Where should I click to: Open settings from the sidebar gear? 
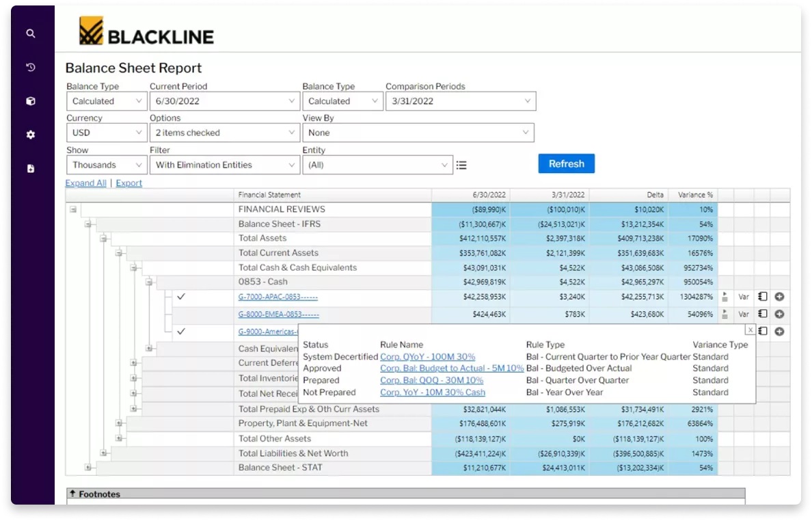[30, 135]
